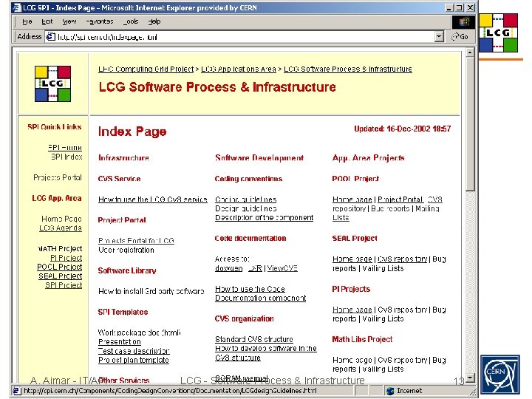Open the Favorites menu

click(x=100, y=21)
